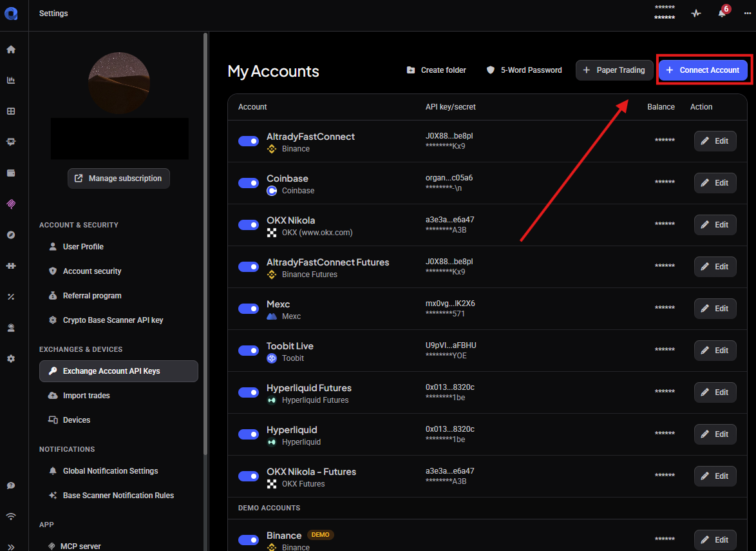
Task: Toggle the OKX Nikola account switch
Action: 249,225
